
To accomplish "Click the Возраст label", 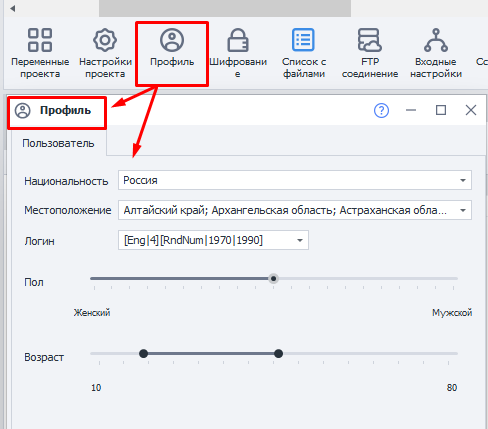I will coord(44,357).
